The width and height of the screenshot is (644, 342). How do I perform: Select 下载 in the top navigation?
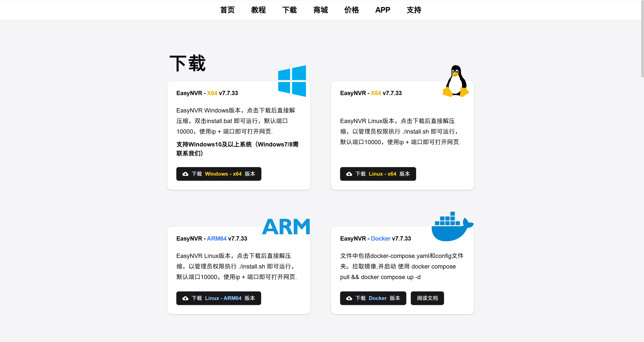click(290, 10)
